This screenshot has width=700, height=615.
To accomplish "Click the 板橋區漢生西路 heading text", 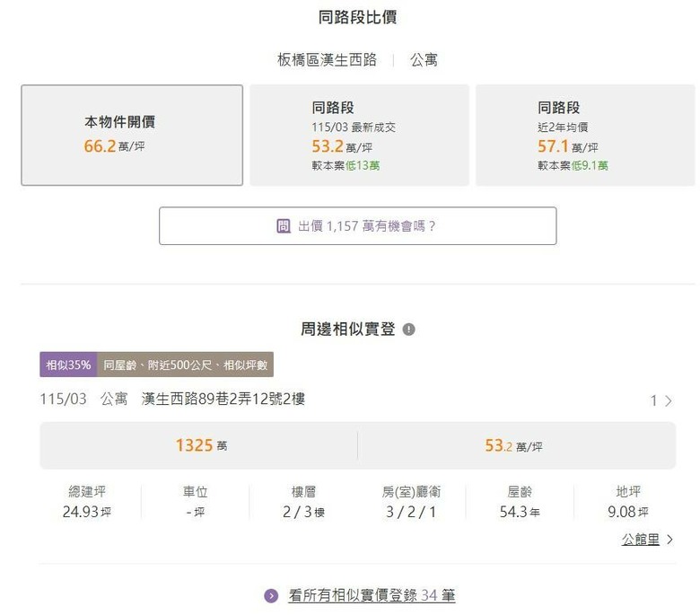I will (327, 60).
